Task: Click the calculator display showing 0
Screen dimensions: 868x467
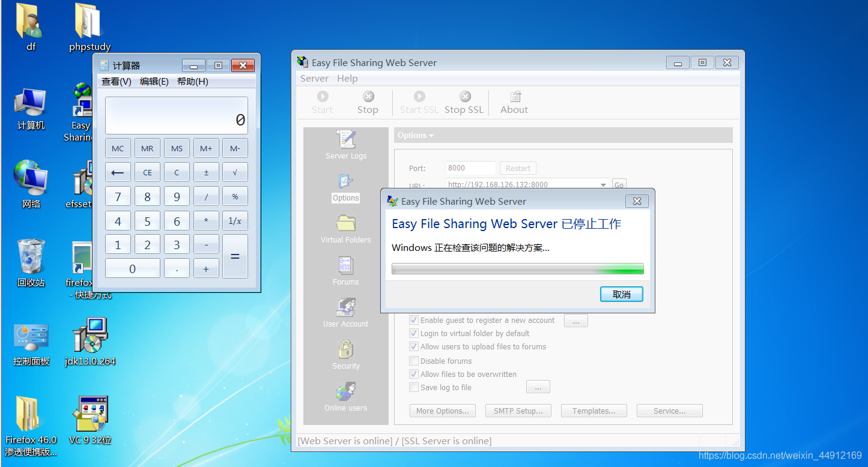Action: (x=176, y=115)
